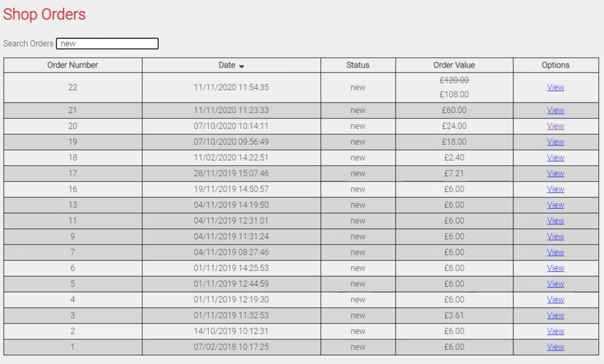View order number 16

pyautogui.click(x=555, y=189)
